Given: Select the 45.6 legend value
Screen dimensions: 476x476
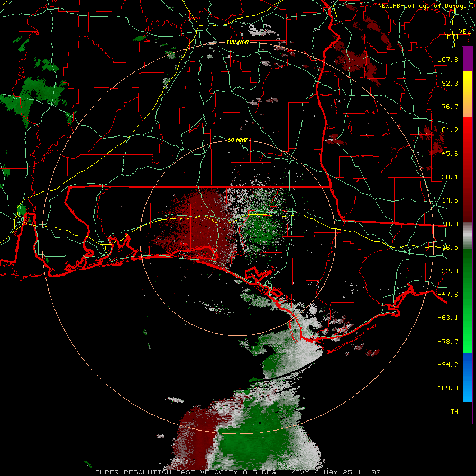Looking at the screenshot, I should (450, 153).
